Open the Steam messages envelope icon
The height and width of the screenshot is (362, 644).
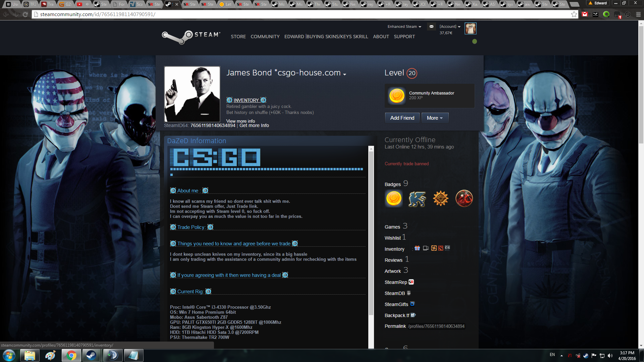(431, 26)
